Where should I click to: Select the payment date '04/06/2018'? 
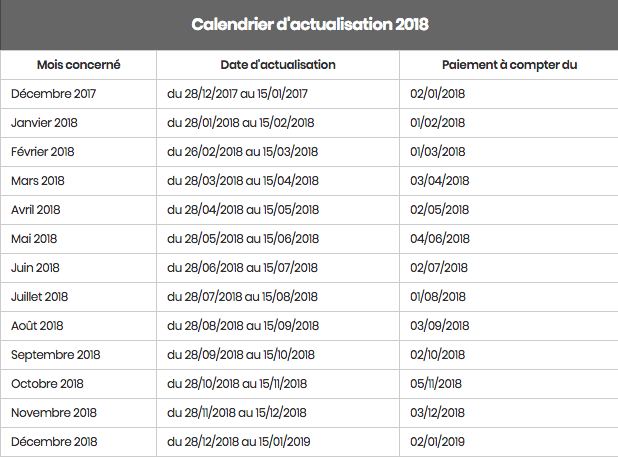[x=440, y=239]
